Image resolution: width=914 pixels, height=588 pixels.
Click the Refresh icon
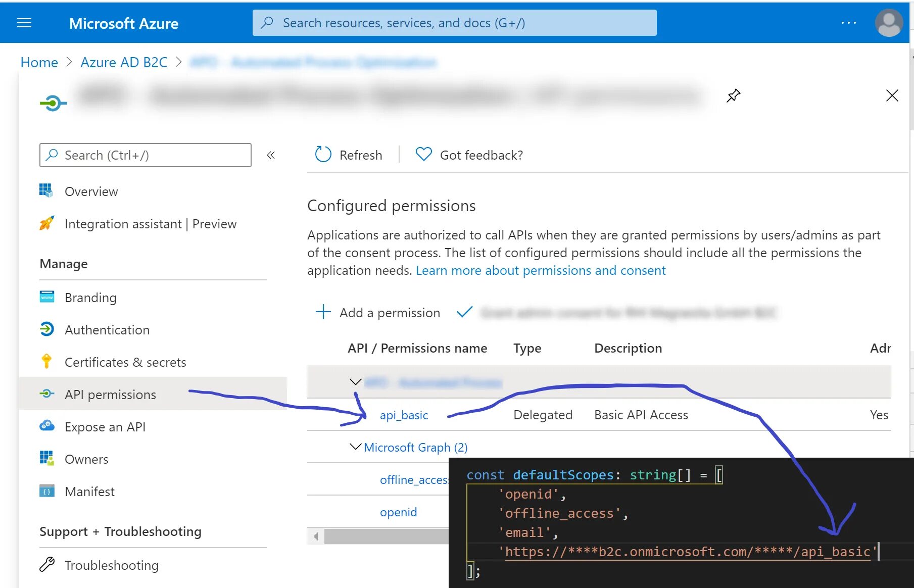(323, 155)
